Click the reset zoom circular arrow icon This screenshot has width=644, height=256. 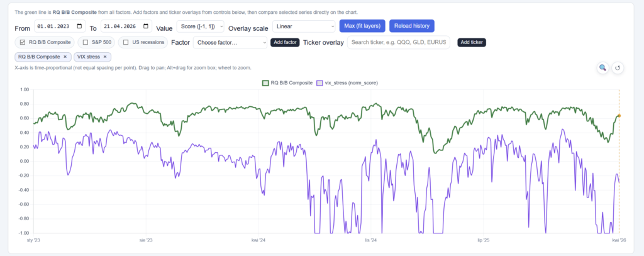point(617,68)
